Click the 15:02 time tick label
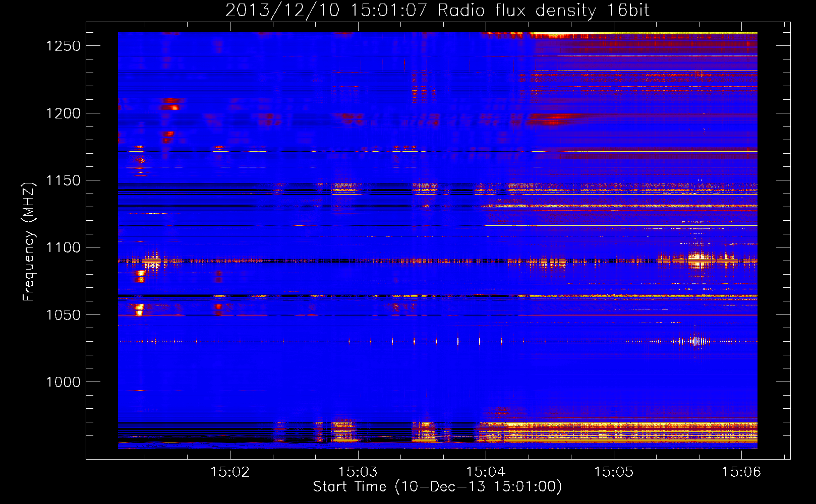The image size is (816, 504). click(x=230, y=472)
